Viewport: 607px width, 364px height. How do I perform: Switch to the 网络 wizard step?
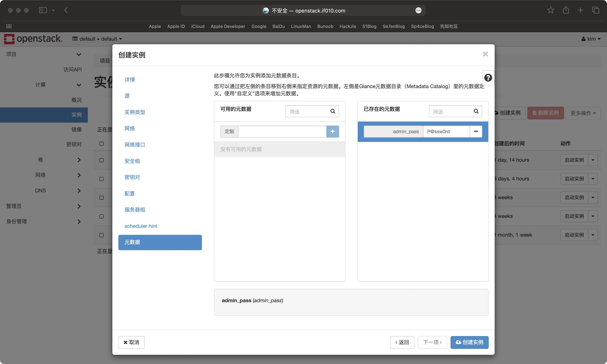click(x=130, y=128)
